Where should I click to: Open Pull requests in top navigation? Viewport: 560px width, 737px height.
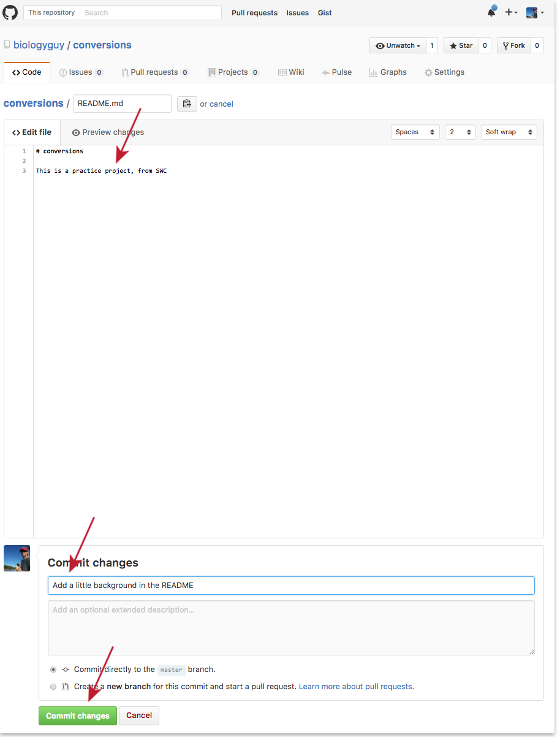click(254, 13)
